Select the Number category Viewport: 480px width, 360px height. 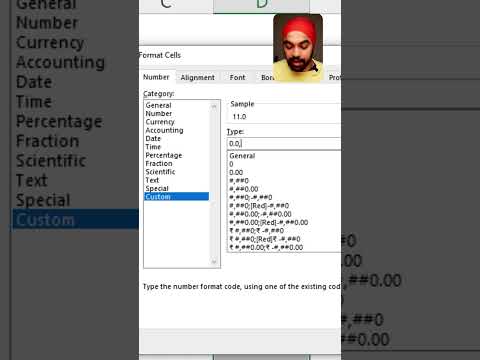[159, 114]
